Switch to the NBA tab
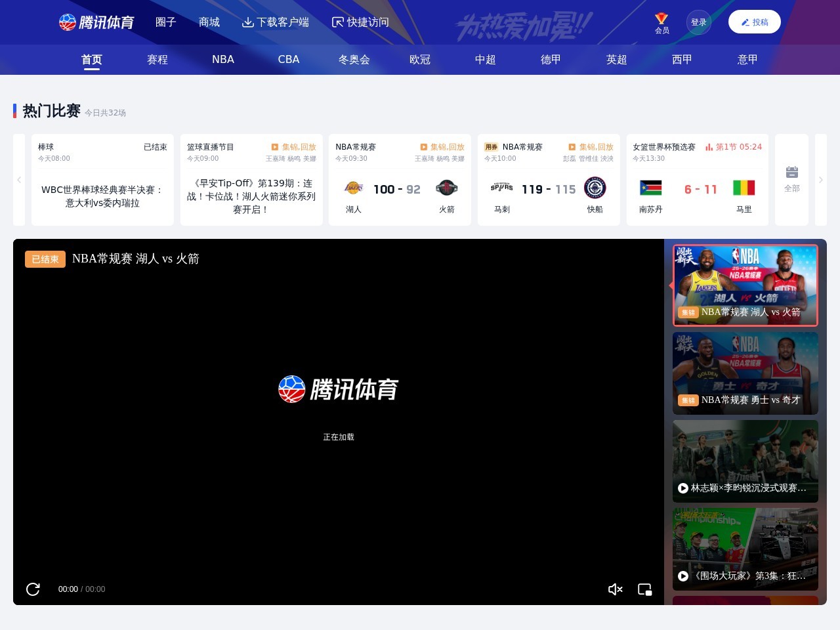Viewport: 840px width, 630px height. [223, 59]
